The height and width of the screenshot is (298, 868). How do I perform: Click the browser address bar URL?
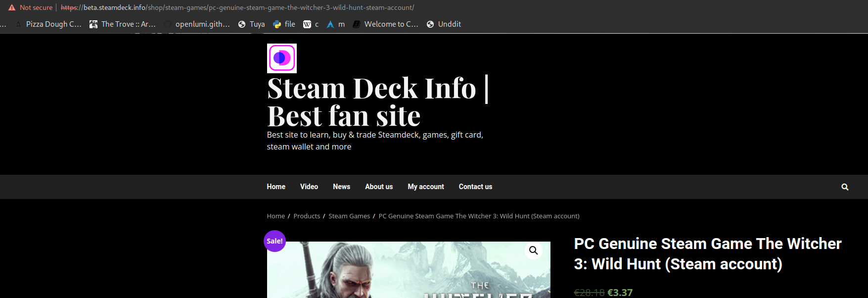tap(237, 7)
